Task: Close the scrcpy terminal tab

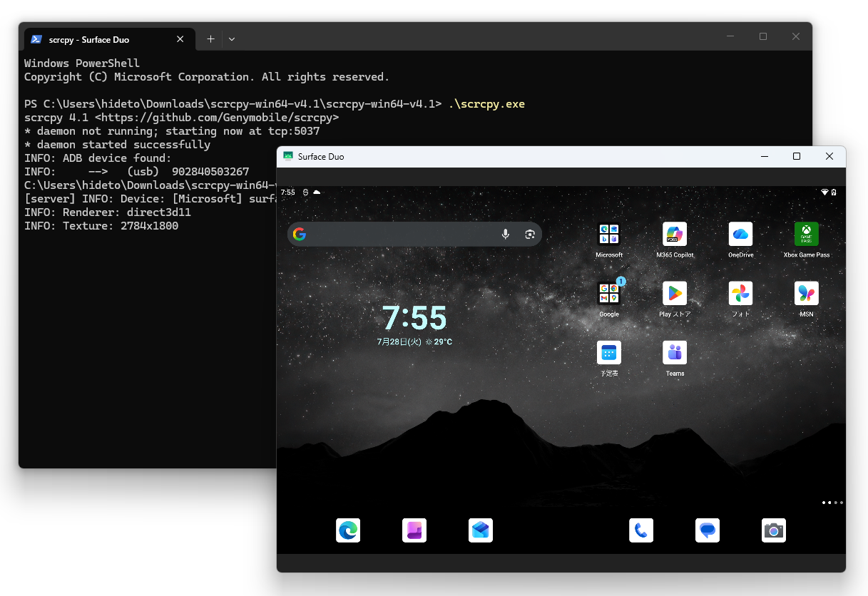Action: (x=180, y=39)
